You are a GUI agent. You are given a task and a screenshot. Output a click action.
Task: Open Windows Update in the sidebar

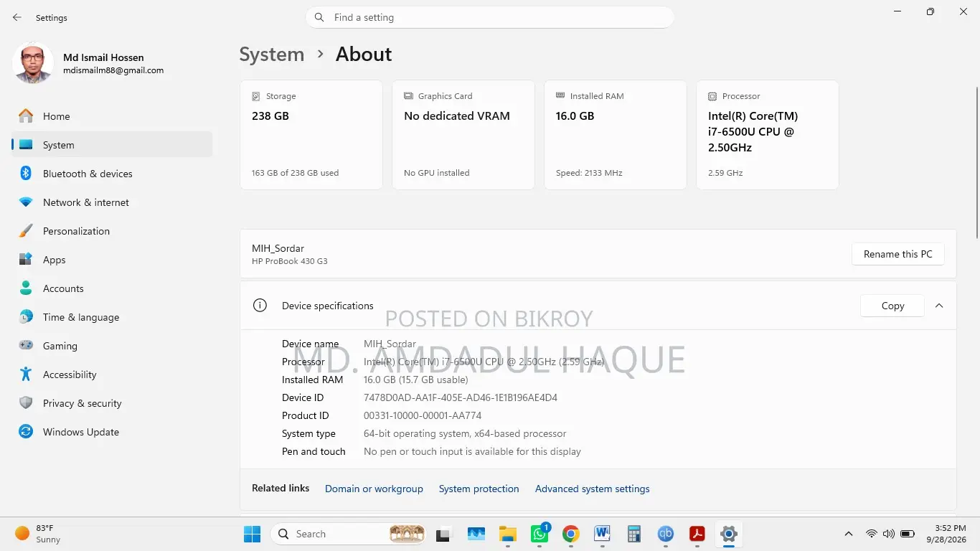[x=112, y=432]
